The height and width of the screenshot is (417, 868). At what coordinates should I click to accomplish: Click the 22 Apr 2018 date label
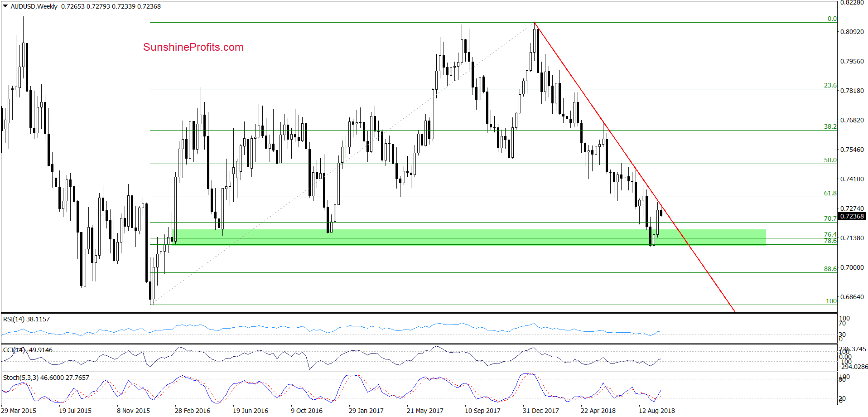tap(598, 411)
